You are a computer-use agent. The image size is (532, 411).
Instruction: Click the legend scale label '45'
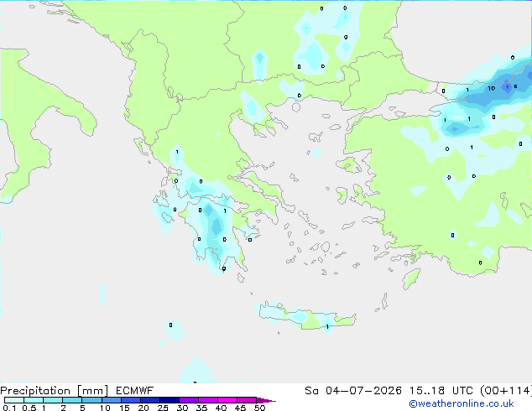240,408
